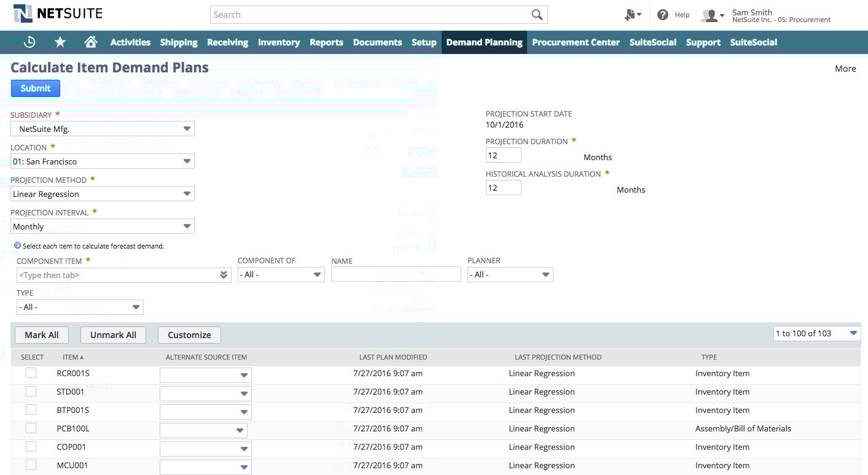Click the info icon beside Select each item
The height and width of the screenshot is (475, 868).
pos(17,245)
